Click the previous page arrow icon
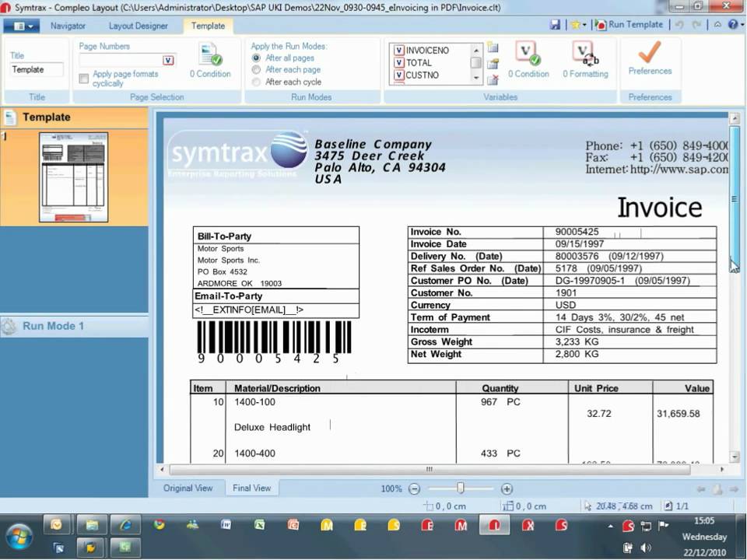 click(700, 489)
